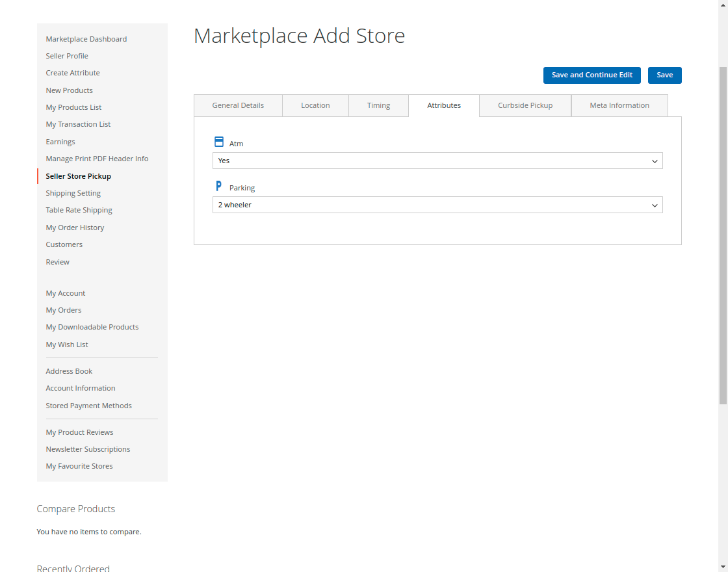Open the Earnings section
Image resolution: width=728 pixels, height=572 pixels.
point(60,141)
